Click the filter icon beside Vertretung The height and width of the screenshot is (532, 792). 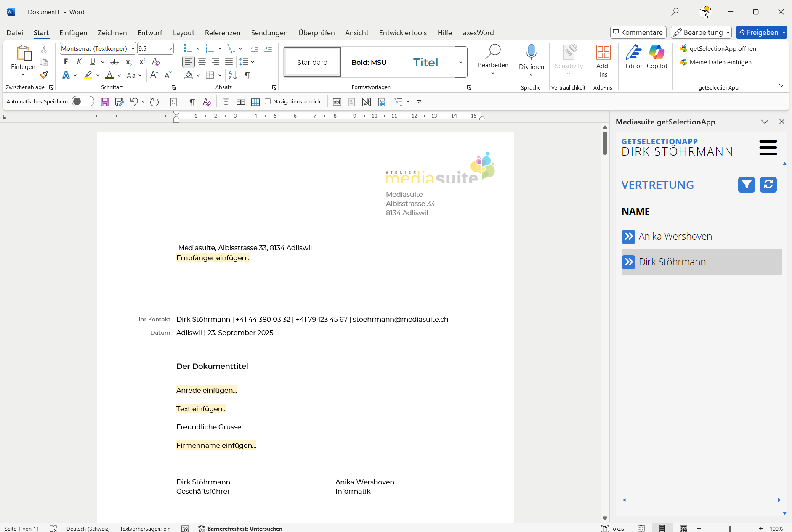(746, 185)
